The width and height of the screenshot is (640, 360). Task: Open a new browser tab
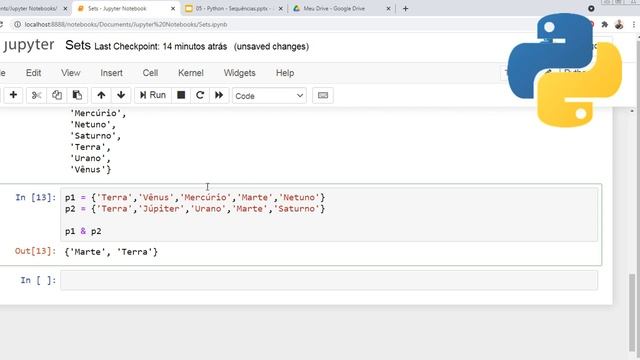[x=405, y=8]
